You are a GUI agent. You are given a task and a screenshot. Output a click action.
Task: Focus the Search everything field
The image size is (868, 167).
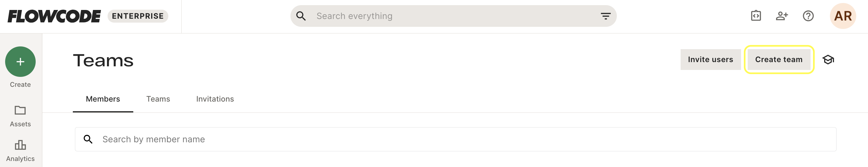pos(454,16)
